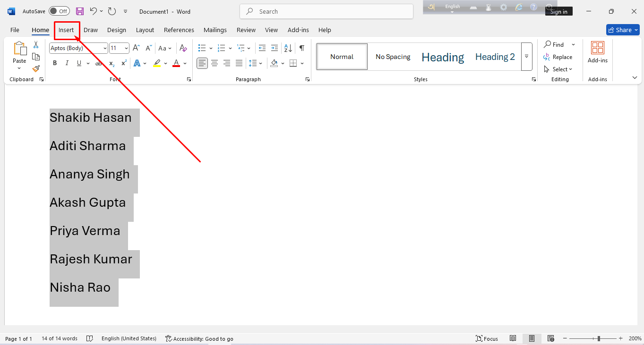
Task: Toggle the Show/Hide paragraph marks icon
Action: [302, 48]
